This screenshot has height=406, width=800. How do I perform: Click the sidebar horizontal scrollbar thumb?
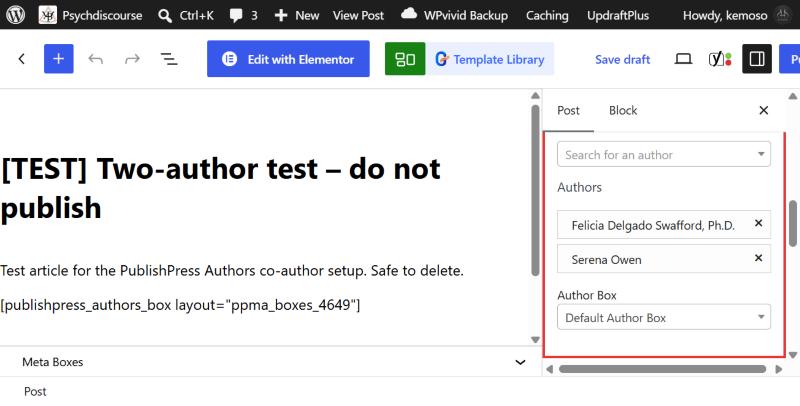point(662,369)
